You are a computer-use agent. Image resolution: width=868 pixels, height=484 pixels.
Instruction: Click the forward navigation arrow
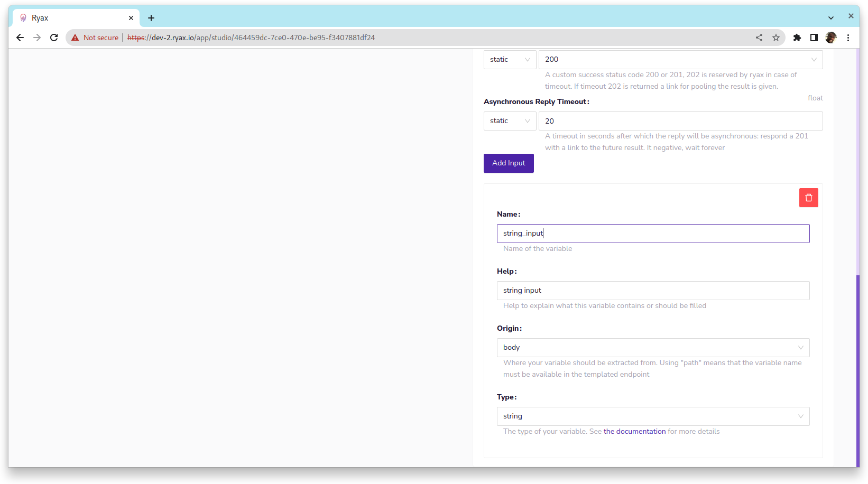tap(37, 38)
